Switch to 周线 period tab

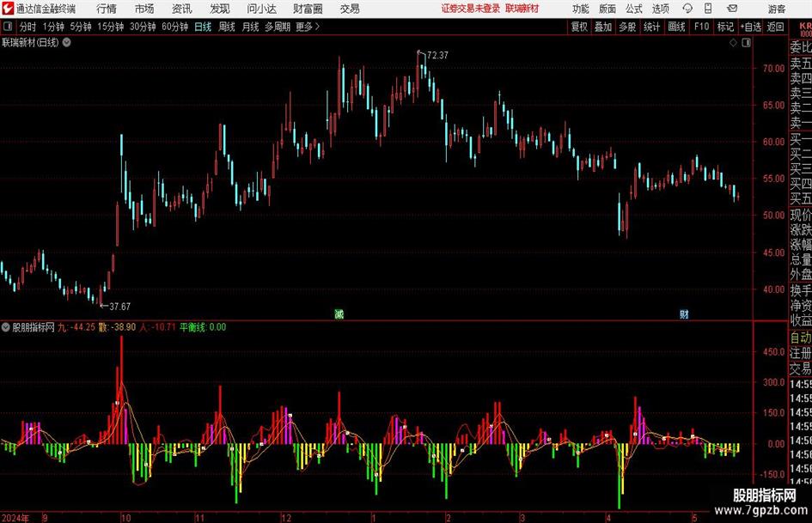point(226,27)
